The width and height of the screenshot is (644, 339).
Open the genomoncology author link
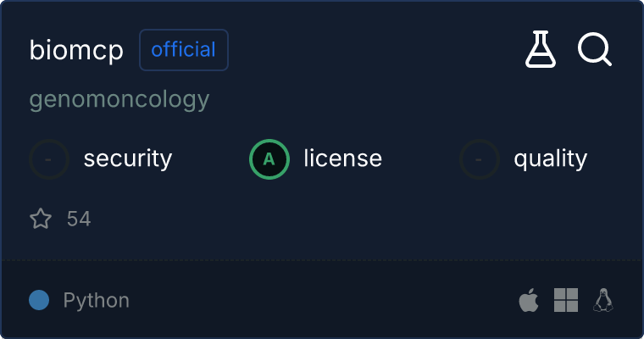coord(119,100)
